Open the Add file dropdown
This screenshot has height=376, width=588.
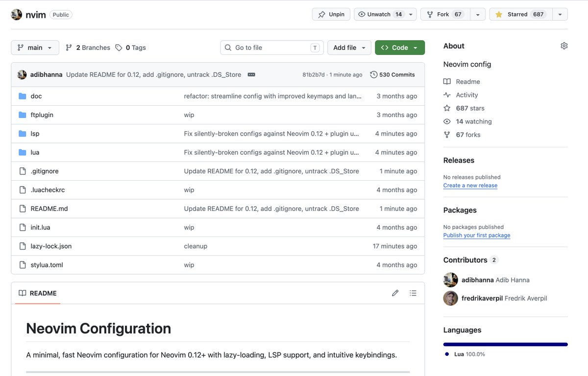pos(349,47)
